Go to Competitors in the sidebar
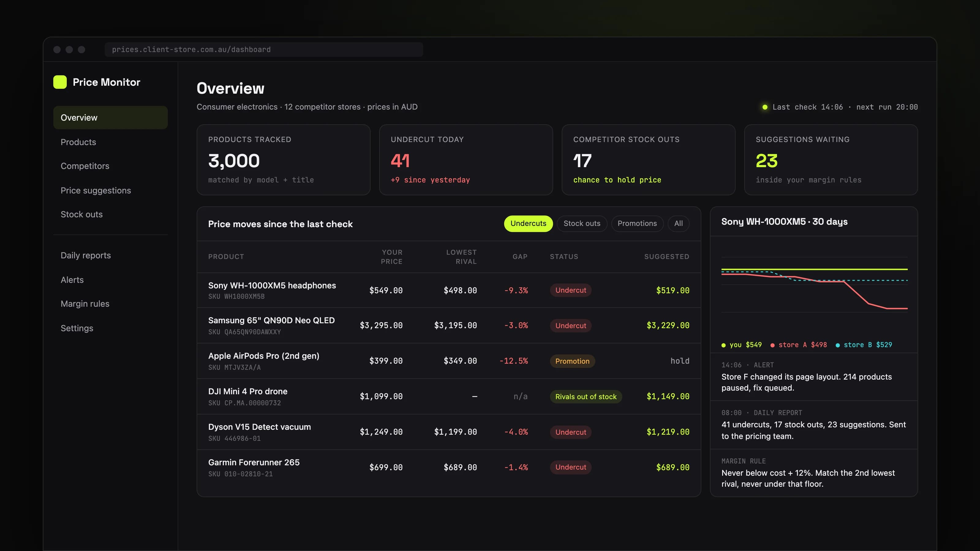 (110, 166)
